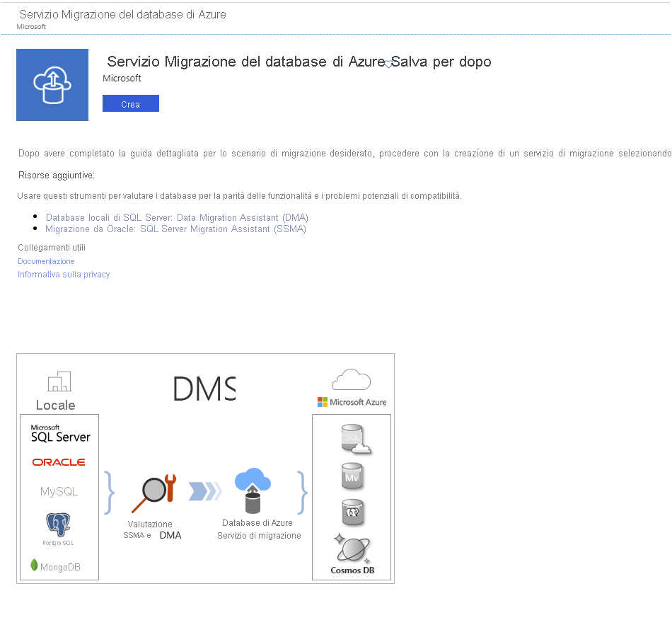The width and height of the screenshot is (672, 620).
Task: Open the Informativa sulla privacy link
Action: click(x=64, y=275)
